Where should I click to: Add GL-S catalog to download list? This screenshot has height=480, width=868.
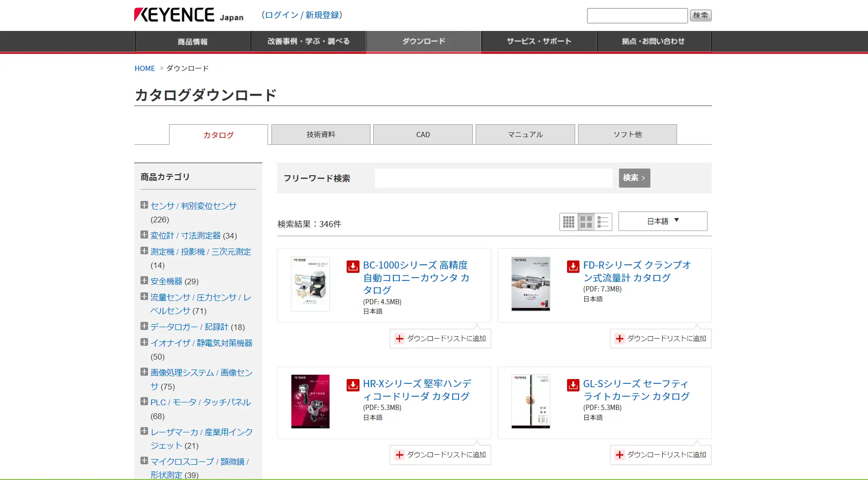coord(661,455)
